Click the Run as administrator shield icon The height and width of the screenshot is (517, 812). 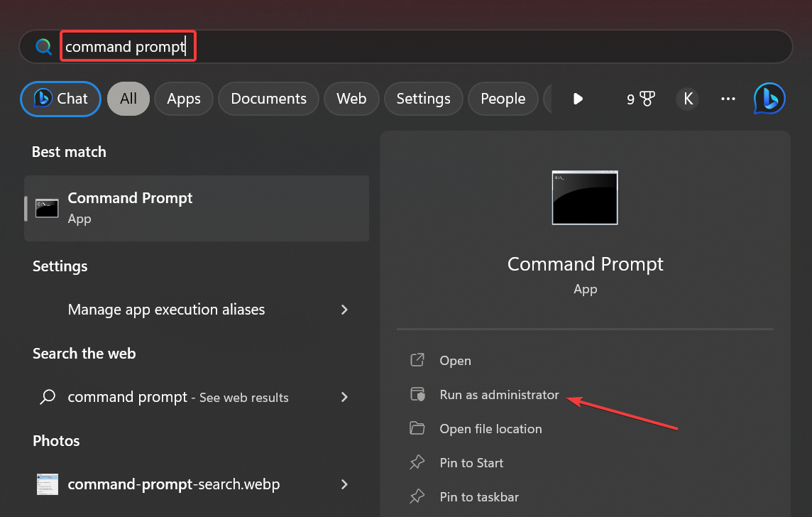417,394
